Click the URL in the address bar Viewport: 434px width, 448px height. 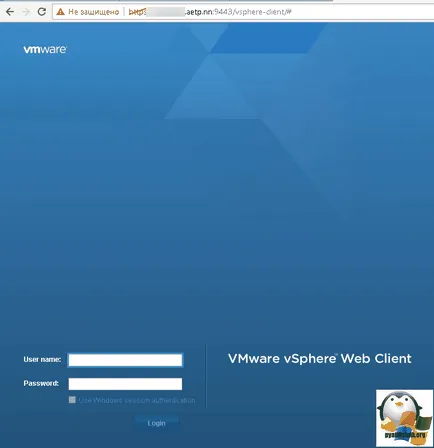tap(210, 12)
